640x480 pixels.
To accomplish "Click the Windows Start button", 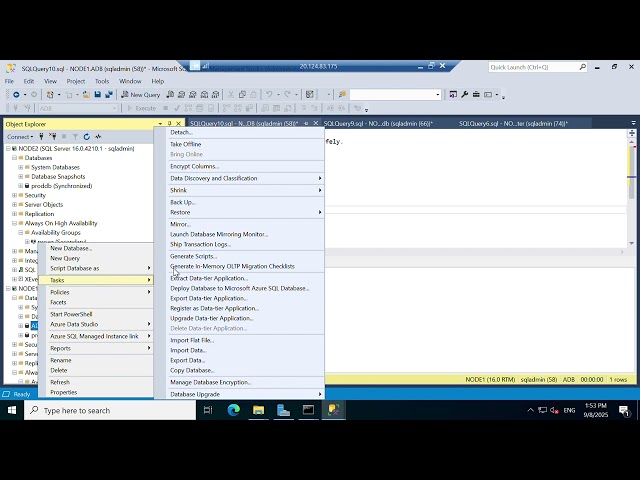I will [12, 410].
